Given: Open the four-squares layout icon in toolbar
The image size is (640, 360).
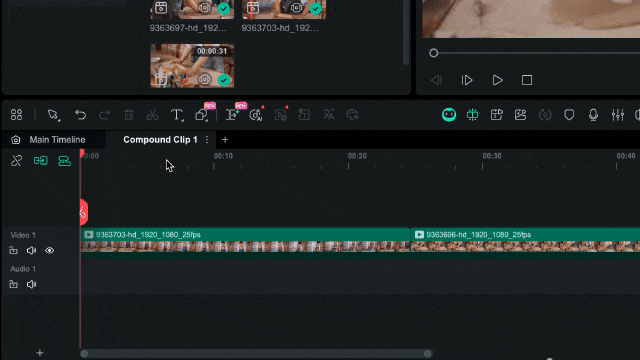Looking at the screenshot, I should [16, 115].
